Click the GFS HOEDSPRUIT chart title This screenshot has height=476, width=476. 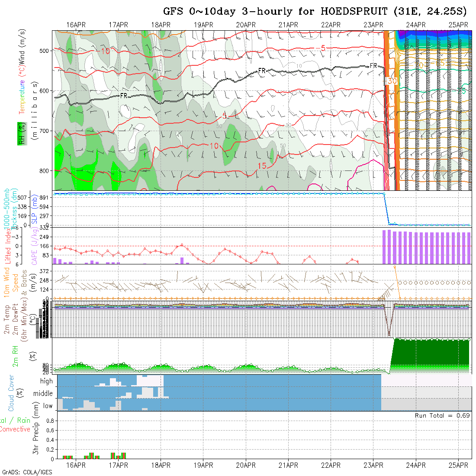[x=315, y=12]
